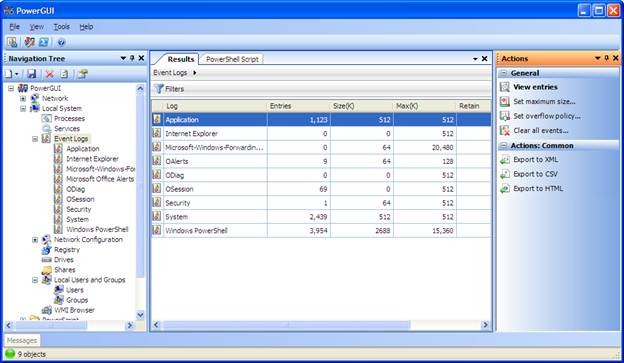Open the File menu
The width and height of the screenshot is (624, 363).
pos(14,27)
